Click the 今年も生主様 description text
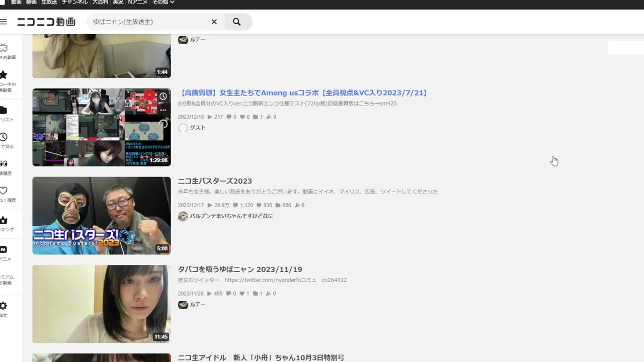This screenshot has width=644, height=362. 307,192
